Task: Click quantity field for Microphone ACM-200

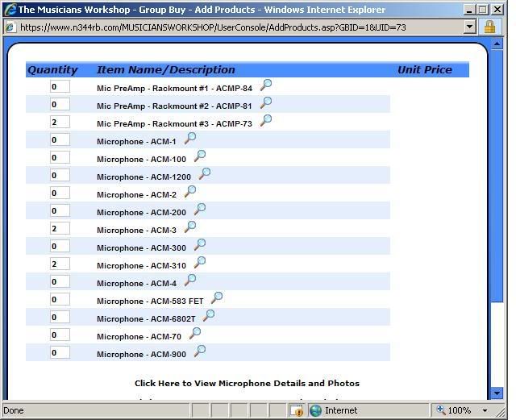Action: point(60,211)
